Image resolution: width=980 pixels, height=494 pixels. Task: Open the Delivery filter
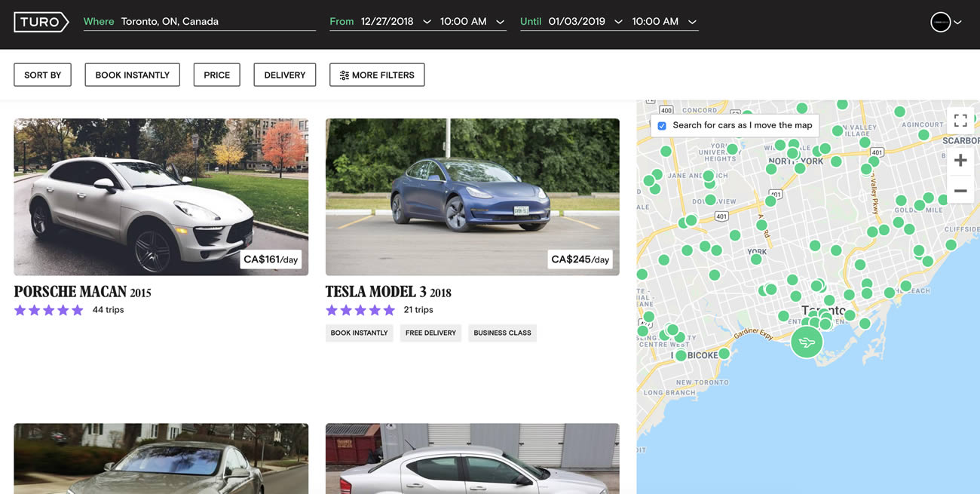click(284, 75)
